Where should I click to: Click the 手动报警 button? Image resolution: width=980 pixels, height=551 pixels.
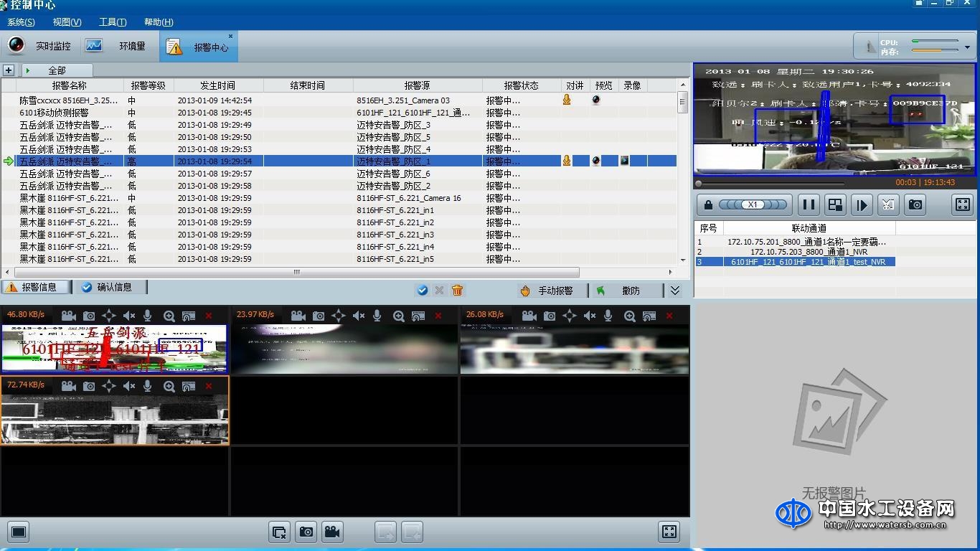pos(547,291)
